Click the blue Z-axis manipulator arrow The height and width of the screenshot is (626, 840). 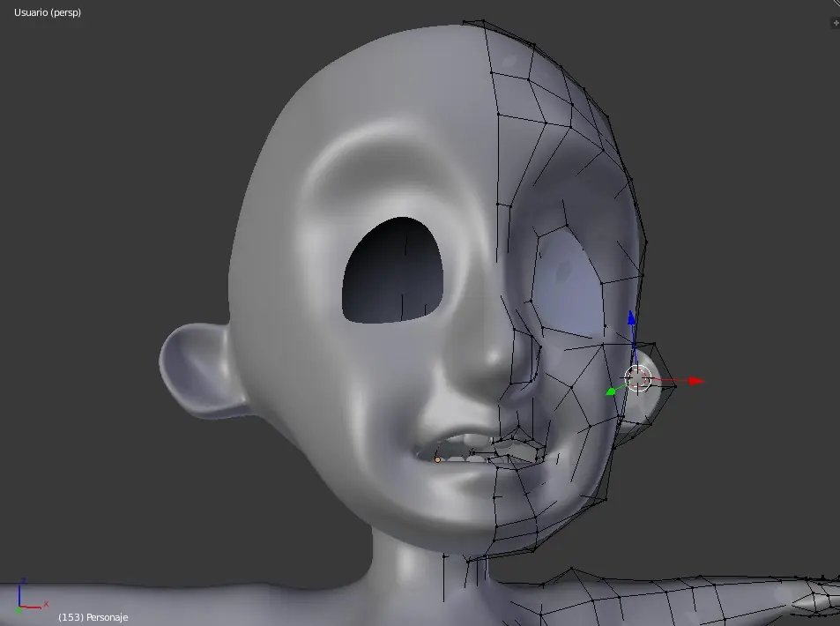pyautogui.click(x=631, y=317)
